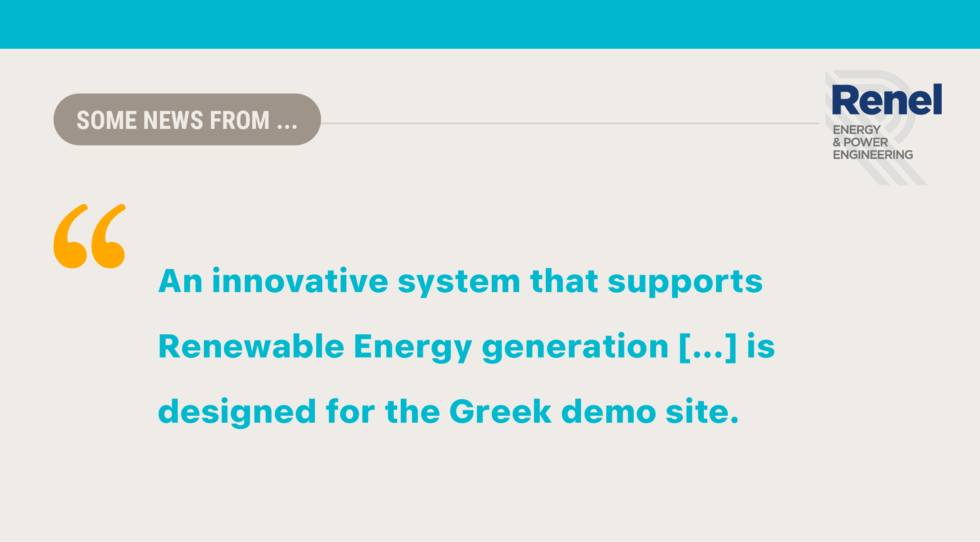
Task: Click the first orange quotation mark
Action: (71, 236)
